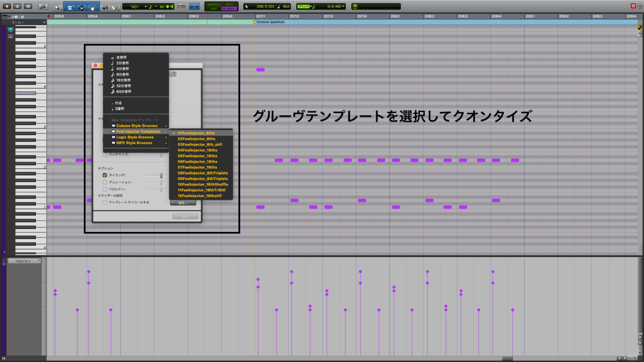Select SPOT edit mode
Viewport: 644px width, 362px height.
[x=229, y=4]
